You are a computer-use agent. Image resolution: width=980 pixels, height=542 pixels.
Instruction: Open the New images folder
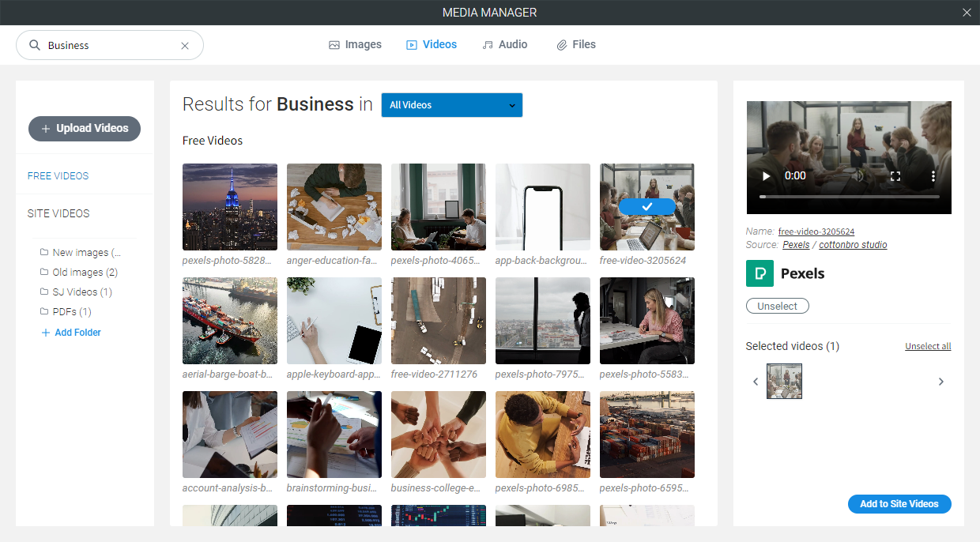pyautogui.click(x=81, y=253)
